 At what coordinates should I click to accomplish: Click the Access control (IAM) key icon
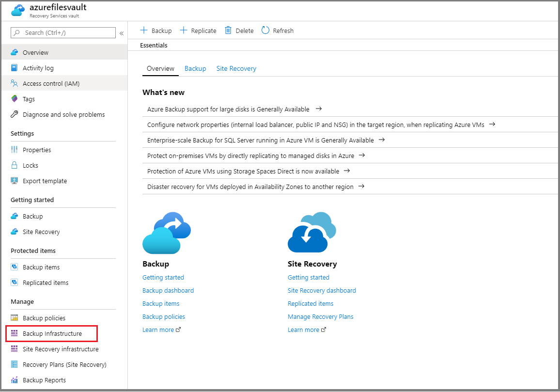pyautogui.click(x=14, y=83)
